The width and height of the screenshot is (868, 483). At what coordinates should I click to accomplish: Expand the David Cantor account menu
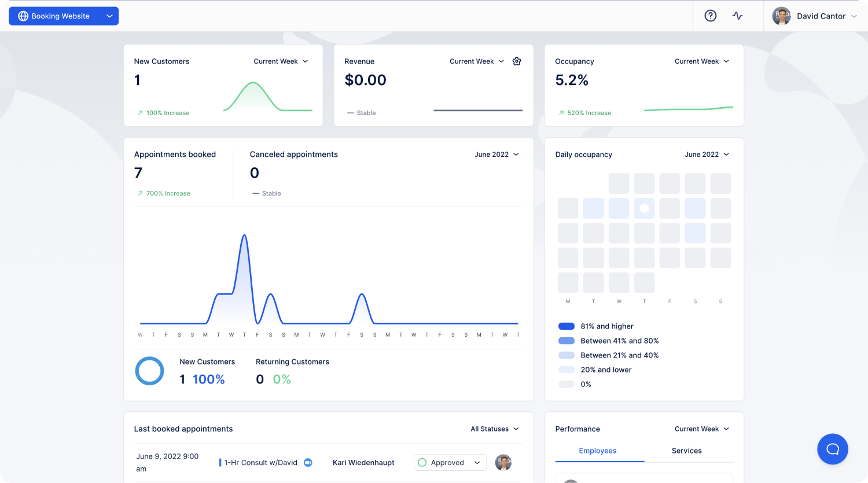tap(815, 16)
